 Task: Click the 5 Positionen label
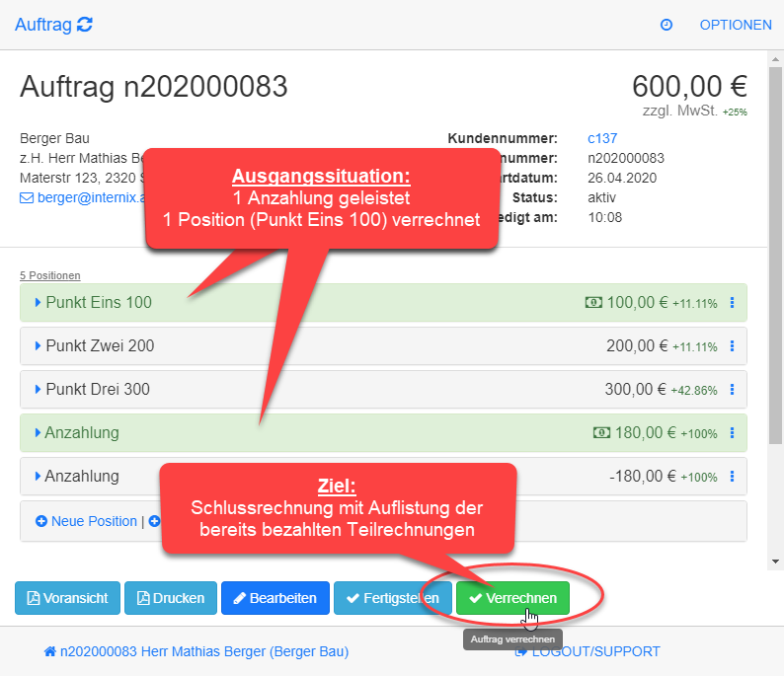[x=50, y=275]
